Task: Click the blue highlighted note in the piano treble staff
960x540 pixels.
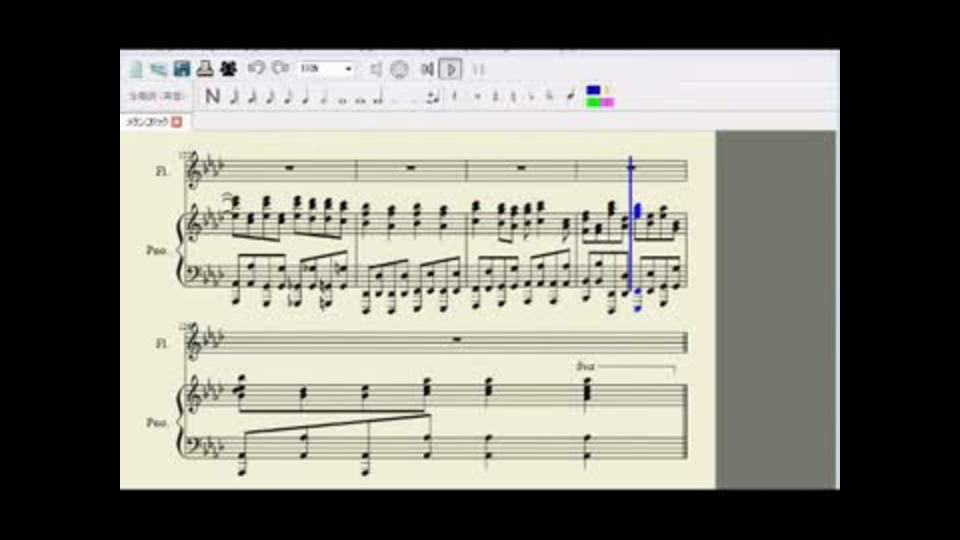Action: [638, 212]
